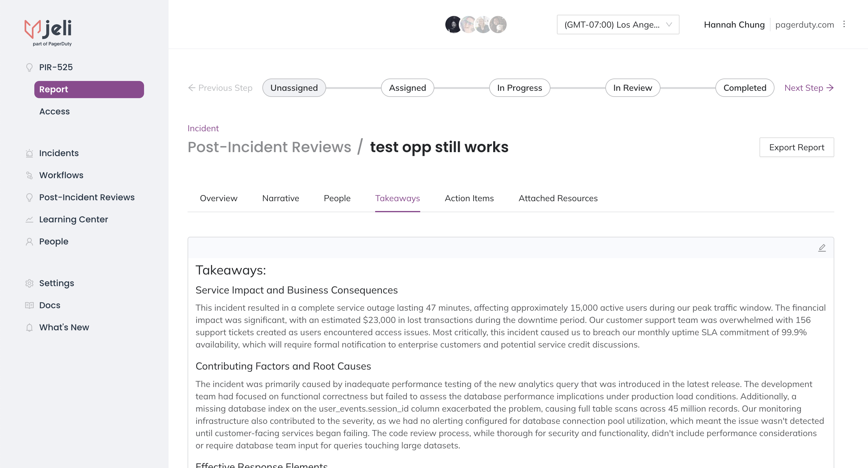This screenshot has height=468, width=868.
Task: Open the Access page in sidebar
Action: pos(55,112)
